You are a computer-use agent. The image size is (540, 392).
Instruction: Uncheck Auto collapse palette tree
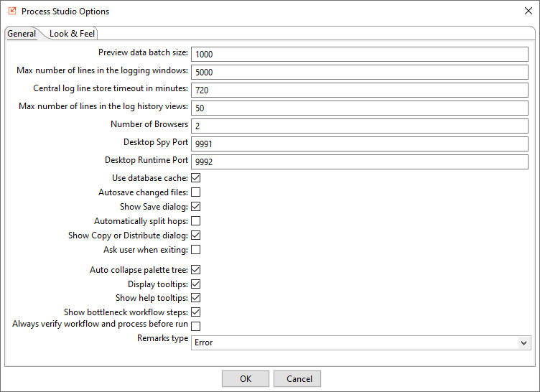tap(195, 270)
